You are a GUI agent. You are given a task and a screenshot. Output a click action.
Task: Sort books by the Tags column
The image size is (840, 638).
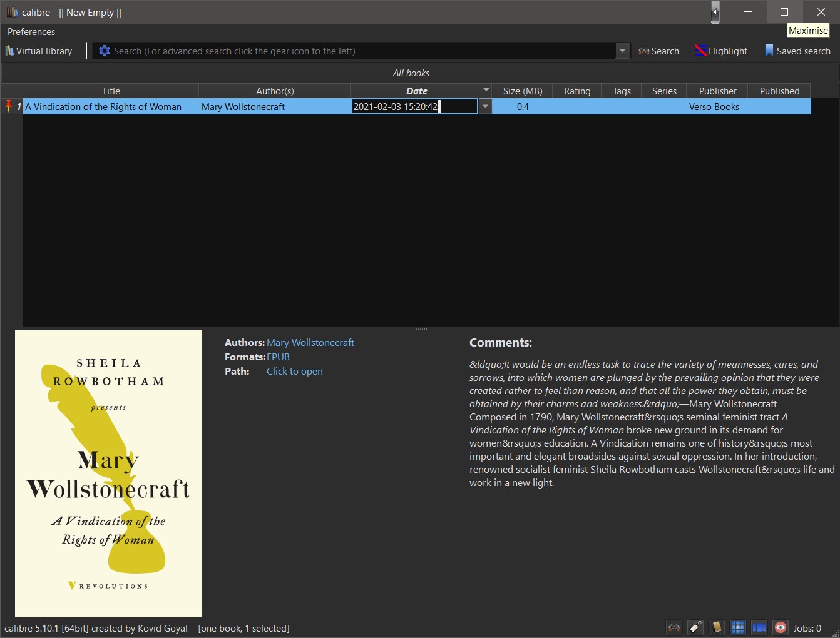pos(622,91)
